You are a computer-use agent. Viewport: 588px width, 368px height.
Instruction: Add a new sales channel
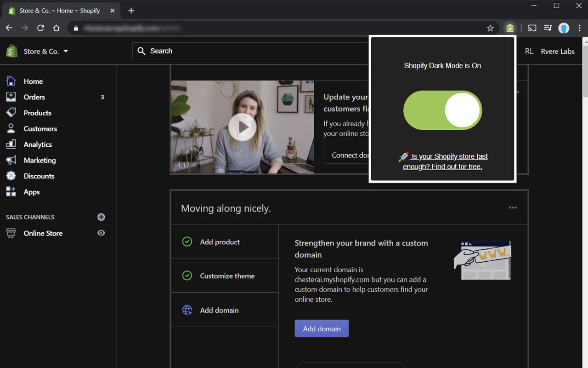pos(101,217)
